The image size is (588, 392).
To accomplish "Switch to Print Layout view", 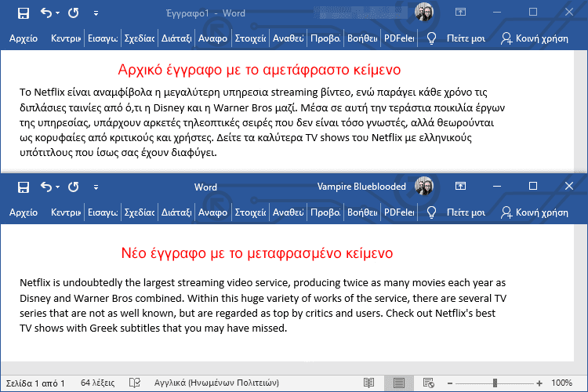I will pyautogui.click(x=398, y=383).
